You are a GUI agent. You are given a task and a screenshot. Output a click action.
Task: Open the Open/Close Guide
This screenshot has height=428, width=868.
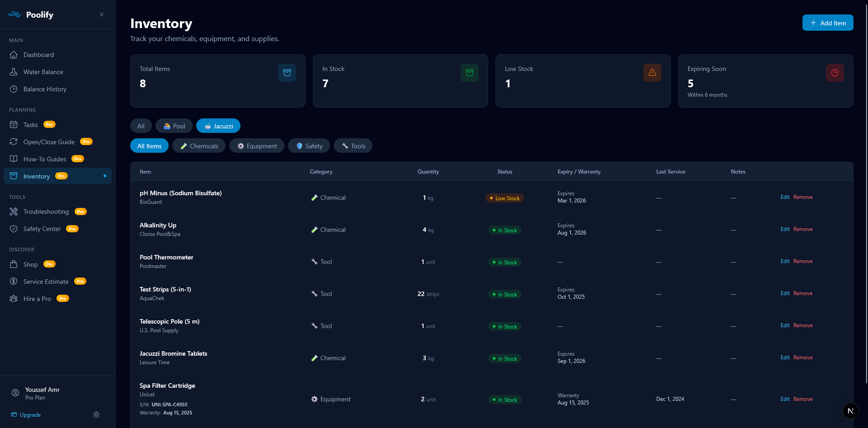57,142
